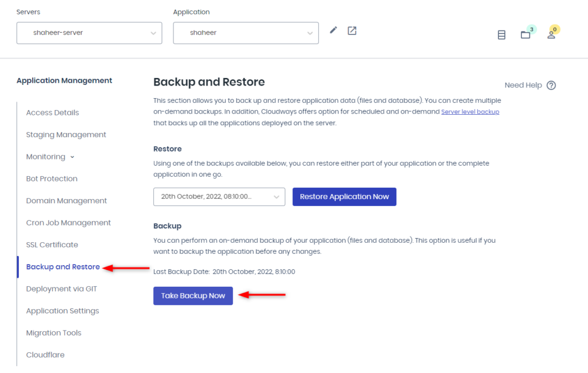Follow the Server level backup link
The image size is (588, 373).
click(470, 112)
